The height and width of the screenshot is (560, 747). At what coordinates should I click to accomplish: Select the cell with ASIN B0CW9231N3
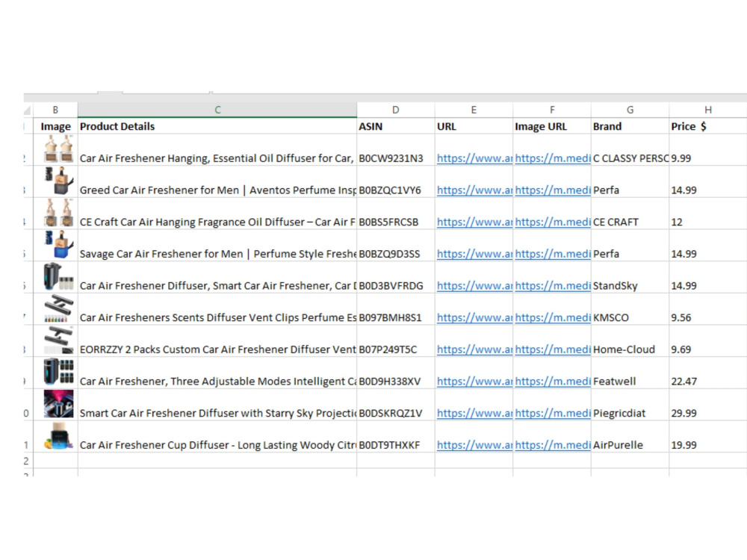(x=395, y=150)
